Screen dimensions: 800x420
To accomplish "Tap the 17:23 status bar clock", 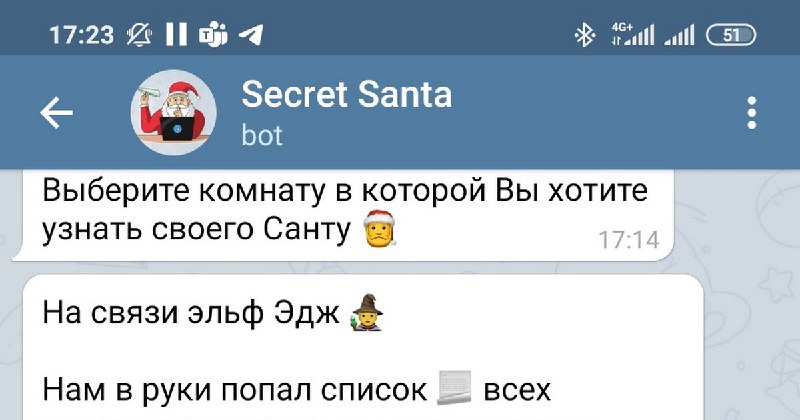I will pos(82,35).
